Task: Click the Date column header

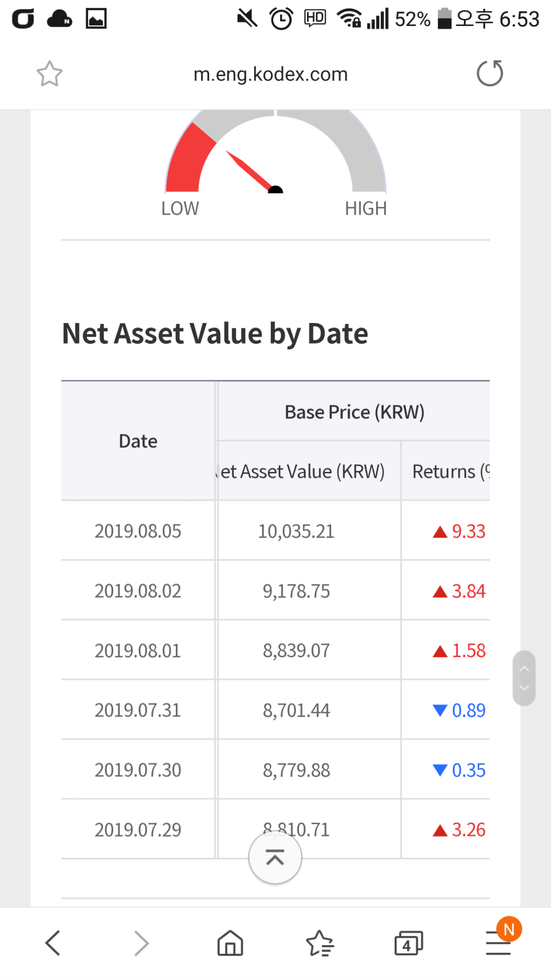Action: point(138,441)
